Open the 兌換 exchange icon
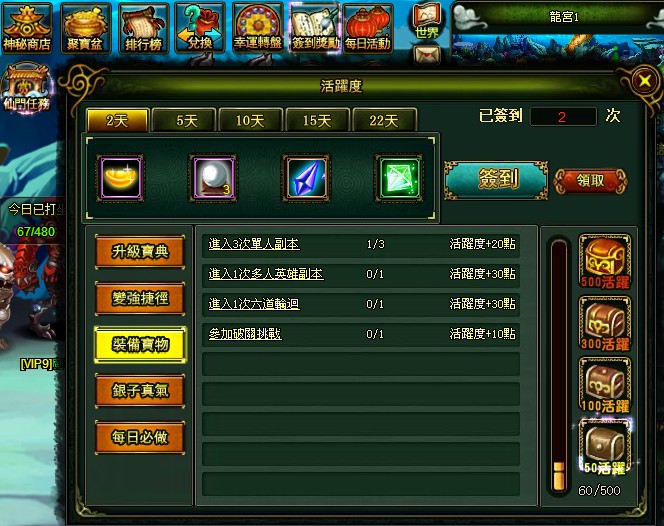The height and width of the screenshot is (526, 664). pyautogui.click(x=199, y=28)
